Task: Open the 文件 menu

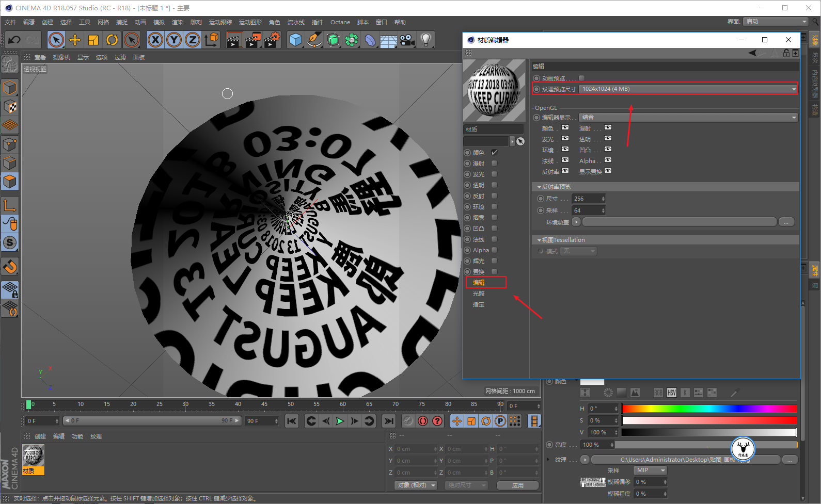Action: pos(10,22)
